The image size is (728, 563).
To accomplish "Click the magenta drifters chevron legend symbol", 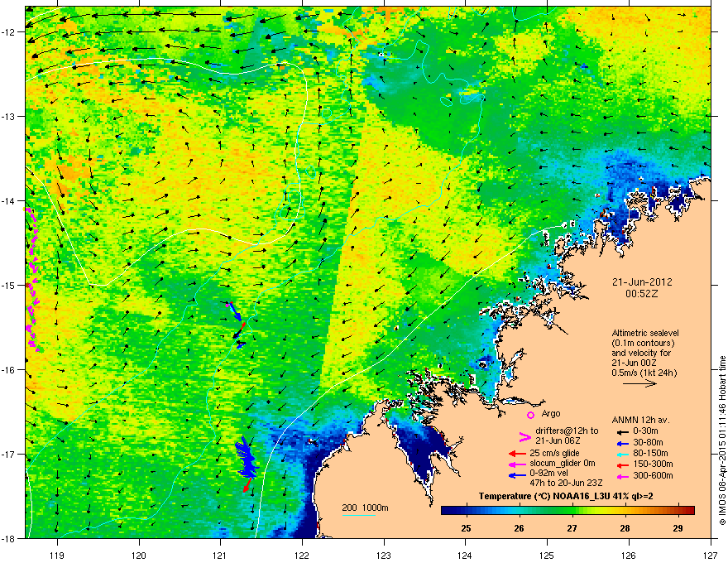I will 524,437.
